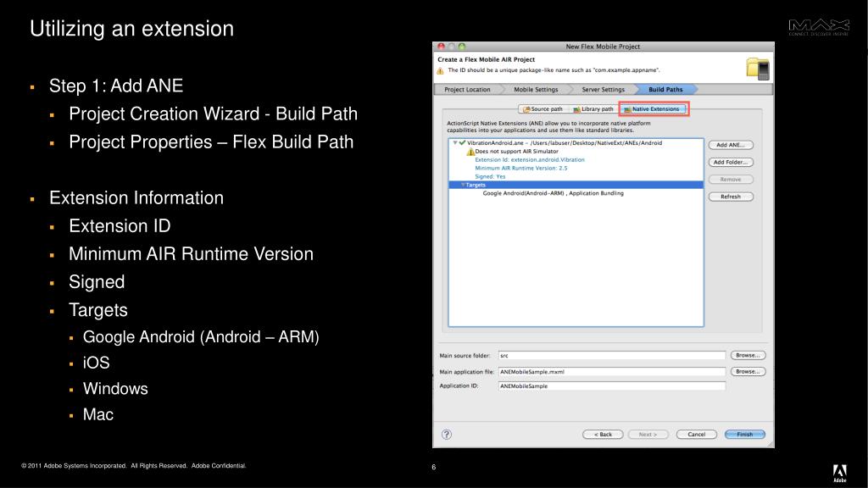868x488 pixels.
Task: Browse for the main source folder
Action: coord(748,355)
